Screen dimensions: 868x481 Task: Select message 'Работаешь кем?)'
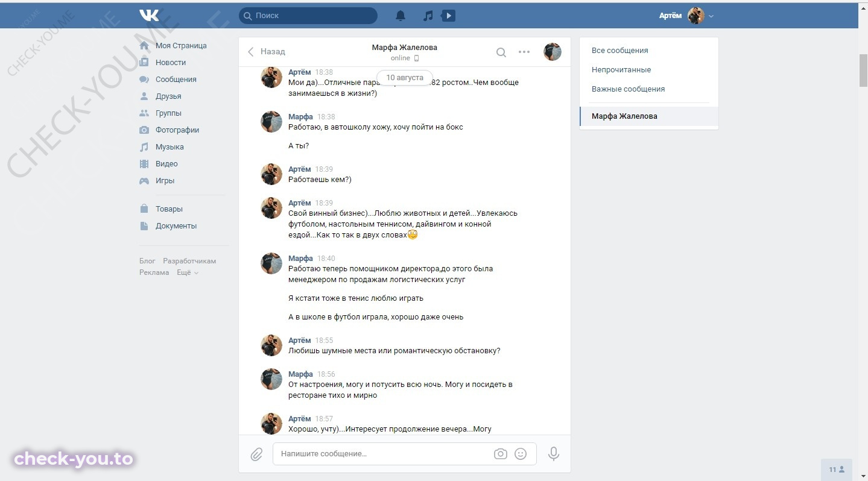point(320,180)
